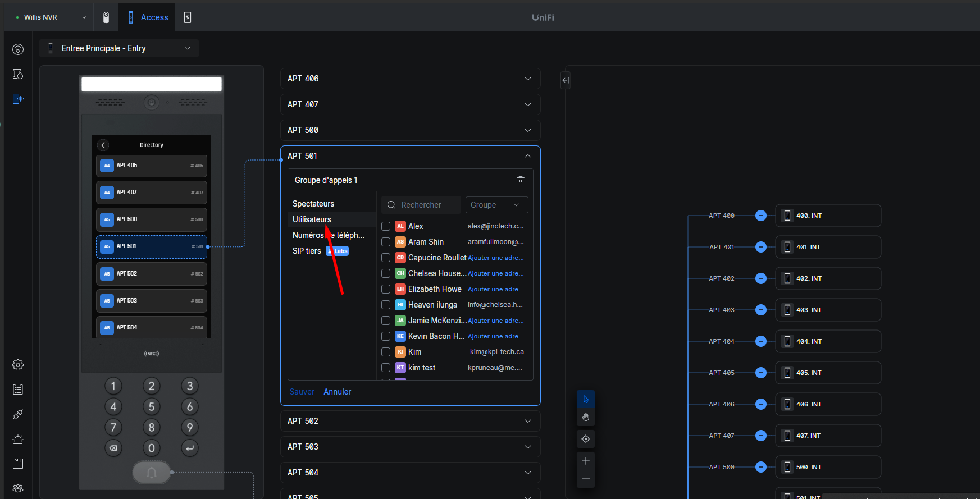Click the recenter target icon on the canvas
This screenshot has height=499, width=980.
586,439
